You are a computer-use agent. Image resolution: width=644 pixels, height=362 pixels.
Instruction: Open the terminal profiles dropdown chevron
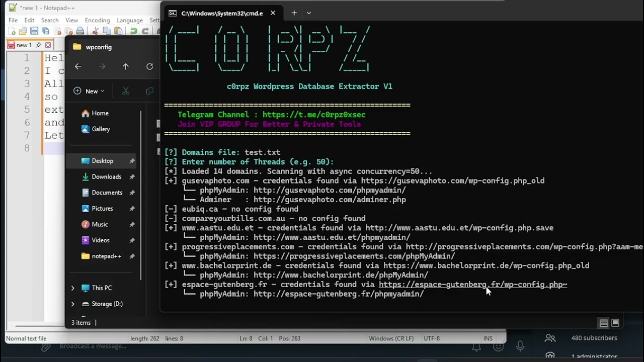coord(309,13)
